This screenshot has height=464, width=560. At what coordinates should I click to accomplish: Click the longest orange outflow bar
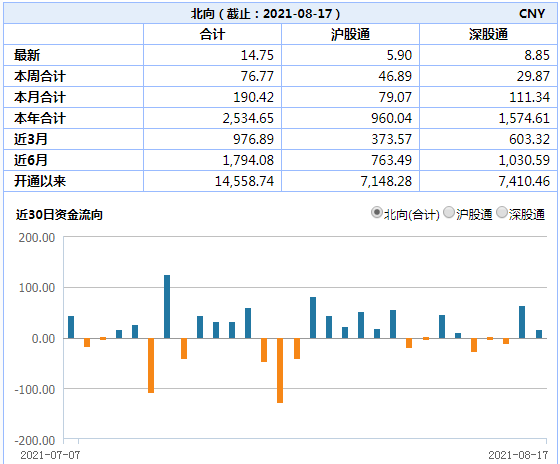tap(280, 371)
